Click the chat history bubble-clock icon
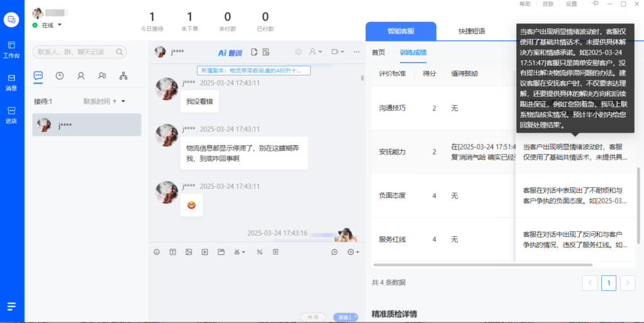The image size is (644, 323). tap(335, 252)
